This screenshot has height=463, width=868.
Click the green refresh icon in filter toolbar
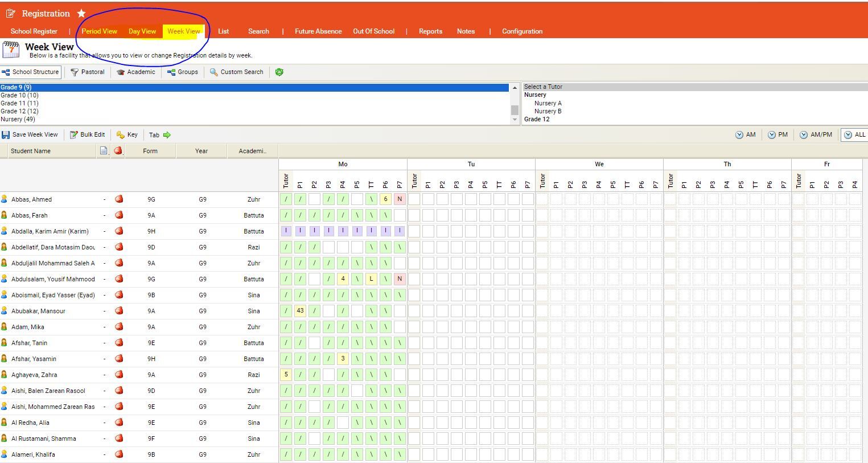279,72
